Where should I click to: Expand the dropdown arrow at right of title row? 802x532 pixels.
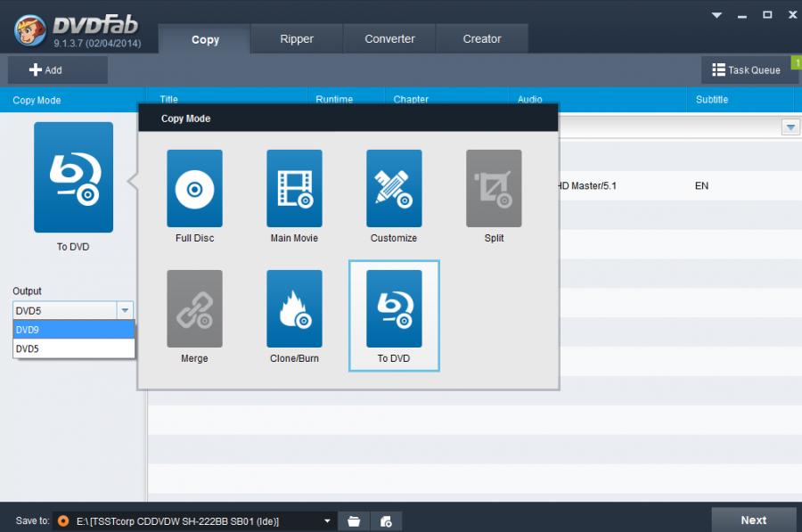pos(790,127)
